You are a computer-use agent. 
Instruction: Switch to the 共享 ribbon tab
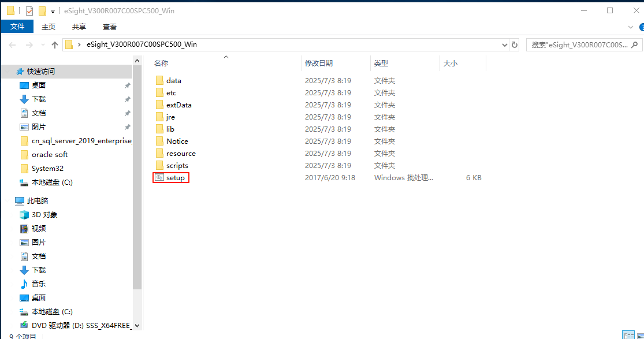coord(79,27)
